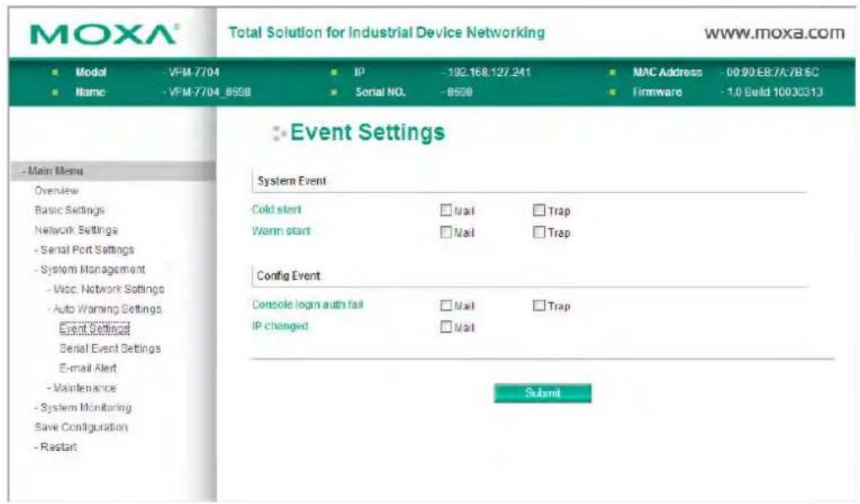
Task: Open Basic Settings in sidebar
Action: (x=70, y=211)
